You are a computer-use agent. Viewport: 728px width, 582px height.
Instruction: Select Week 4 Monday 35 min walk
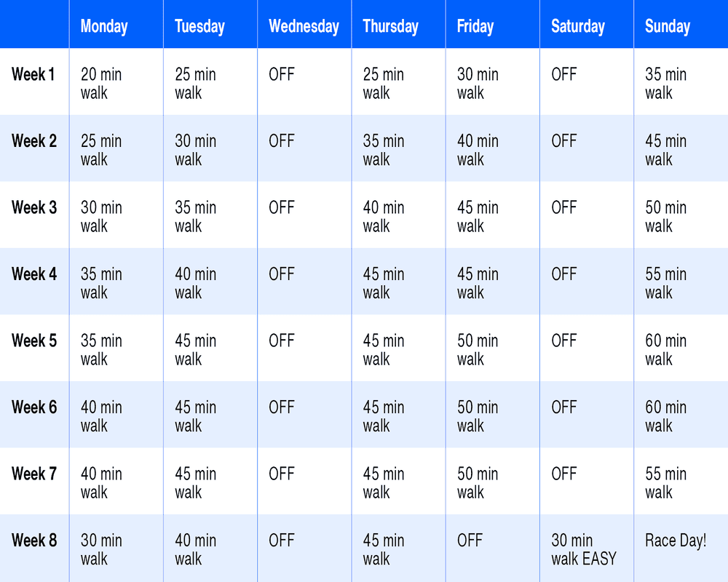(101, 284)
